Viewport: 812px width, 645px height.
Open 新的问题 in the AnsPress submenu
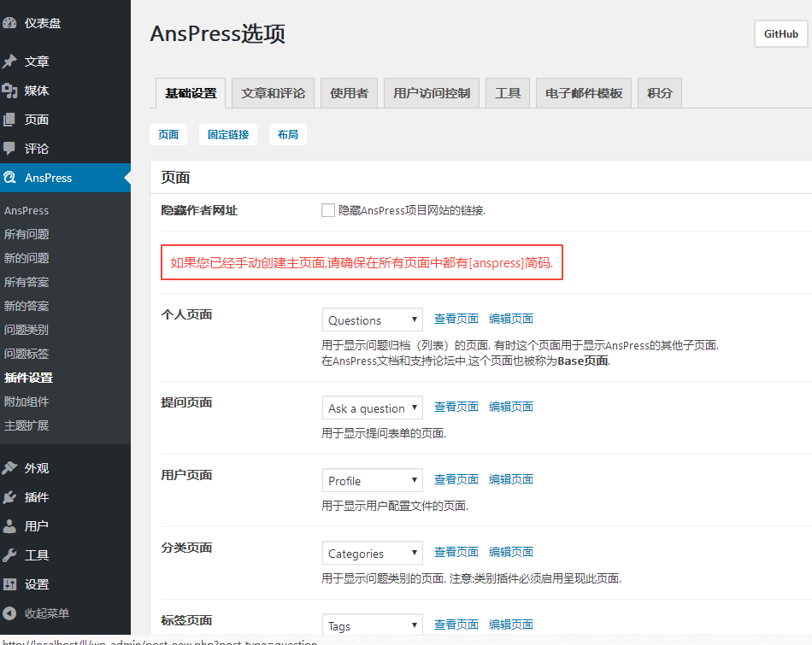[x=26, y=258]
